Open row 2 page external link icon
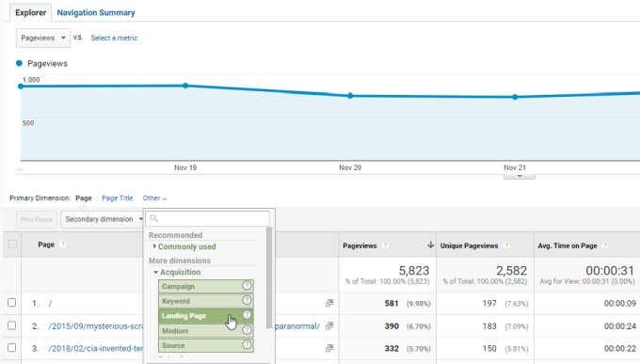 pos(329,325)
